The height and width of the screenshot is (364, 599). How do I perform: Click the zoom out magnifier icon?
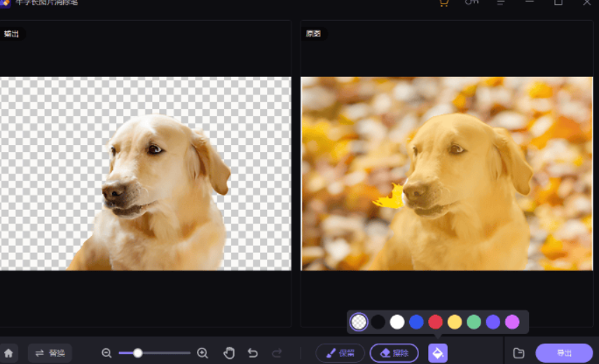coord(106,353)
